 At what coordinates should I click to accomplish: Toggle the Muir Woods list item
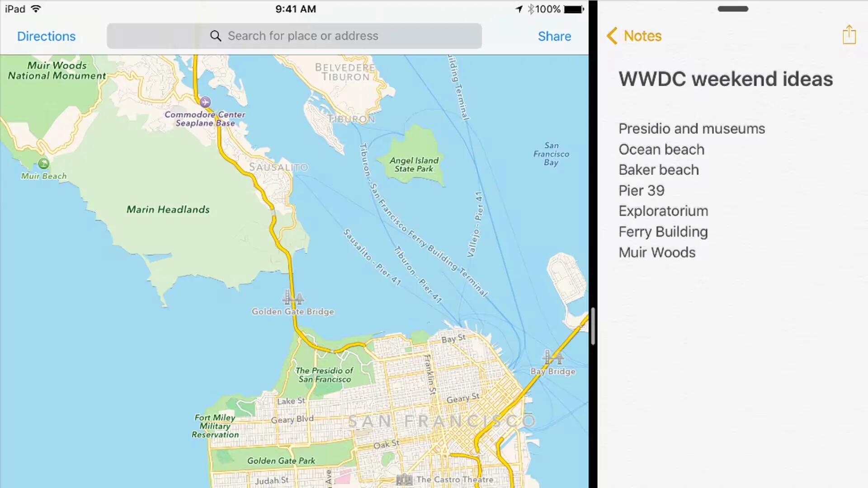(x=656, y=252)
